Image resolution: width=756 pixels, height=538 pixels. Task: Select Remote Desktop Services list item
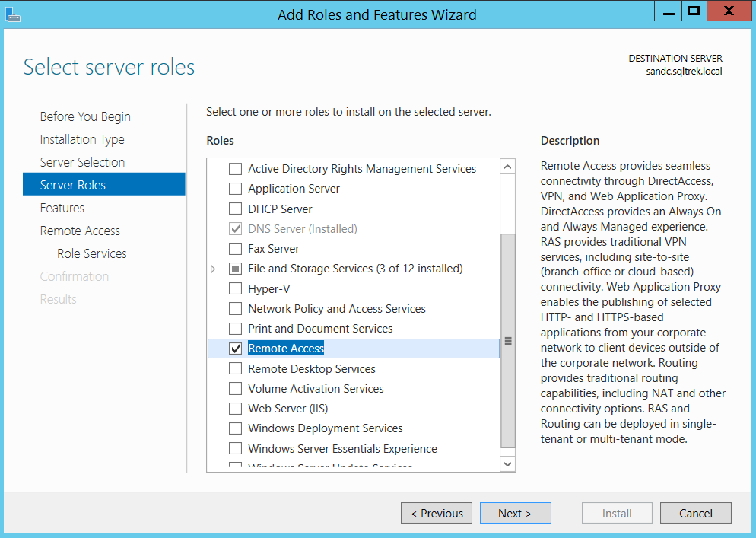[312, 369]
